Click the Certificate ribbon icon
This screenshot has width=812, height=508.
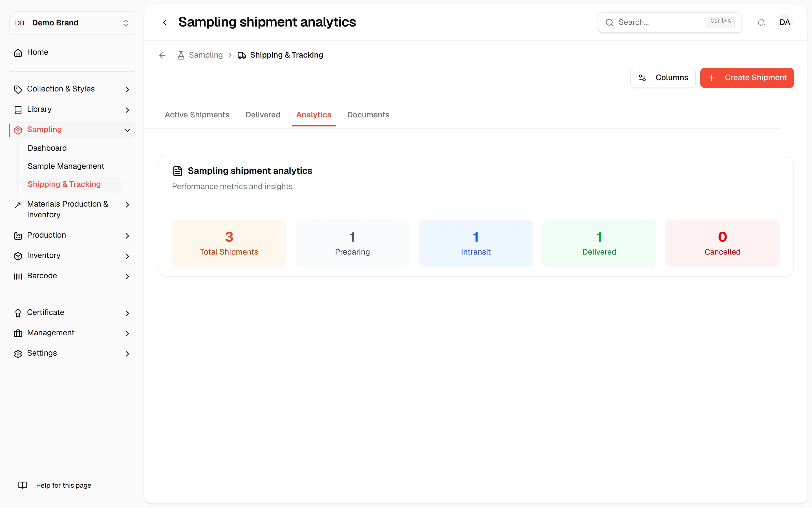coord(18,313)
